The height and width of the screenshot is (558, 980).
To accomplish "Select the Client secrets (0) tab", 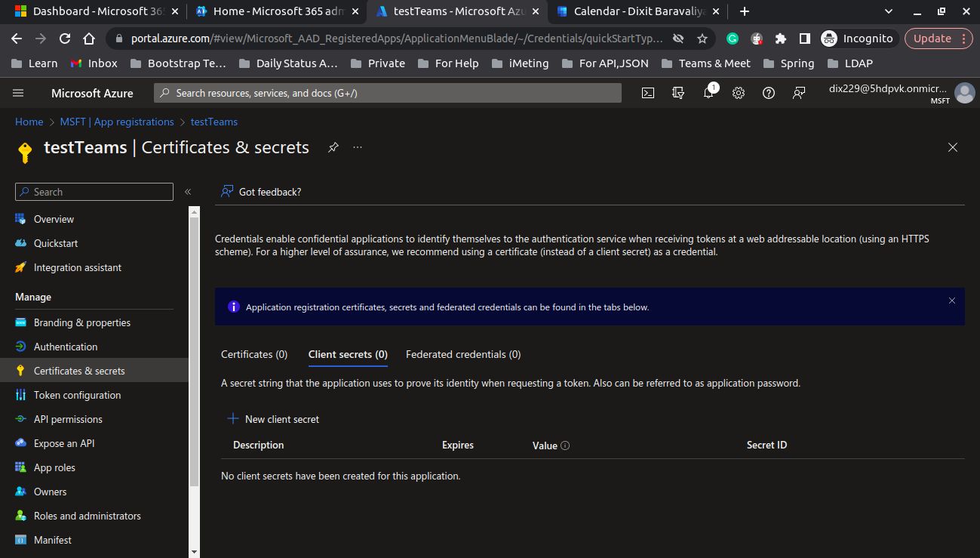I will (x=348, y=354).
